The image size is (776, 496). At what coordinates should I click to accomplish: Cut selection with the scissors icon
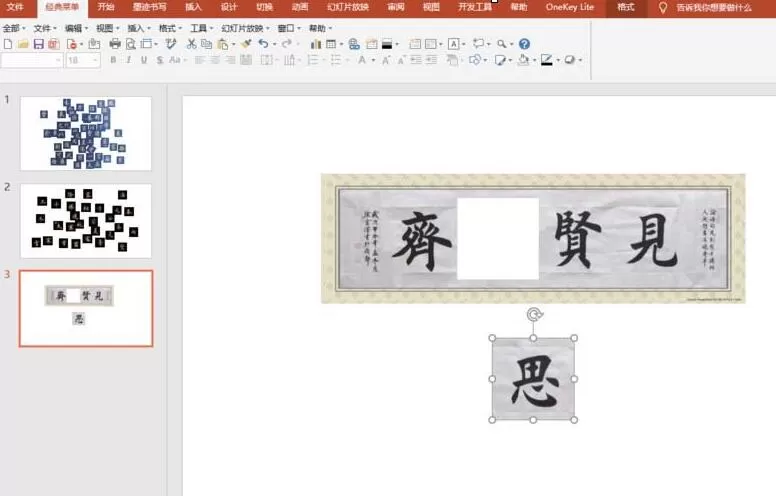[192, 44]
